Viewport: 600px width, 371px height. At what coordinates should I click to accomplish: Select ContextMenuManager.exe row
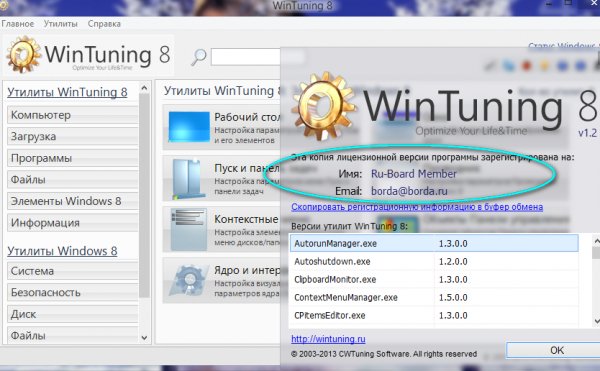[434, 297]
